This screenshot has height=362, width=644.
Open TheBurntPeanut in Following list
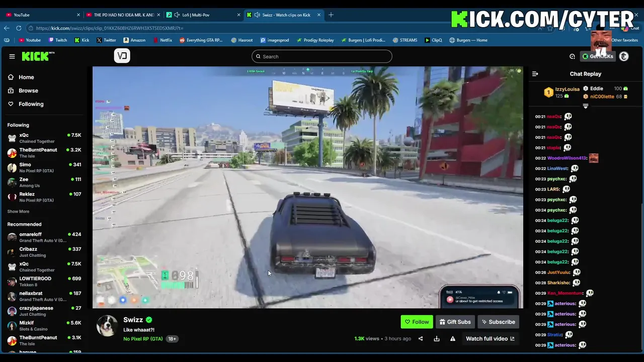(x=44, y=153)
